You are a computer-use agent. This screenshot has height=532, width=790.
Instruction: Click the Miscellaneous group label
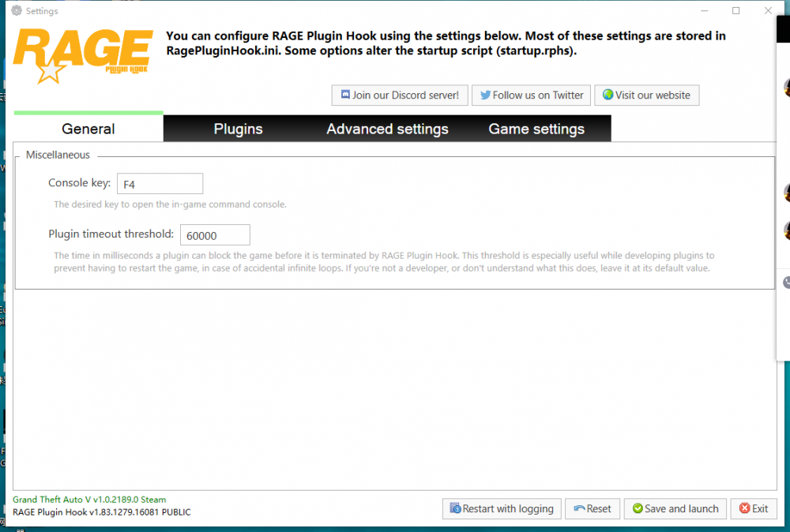pos(58,155)
